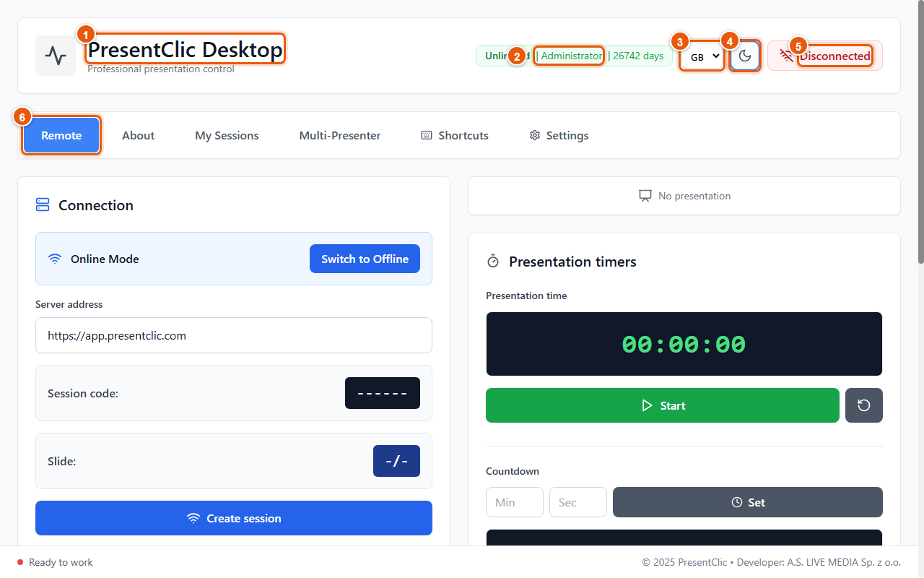Open the About tab
The image size is (924, 578).
(x=138, y=135)
